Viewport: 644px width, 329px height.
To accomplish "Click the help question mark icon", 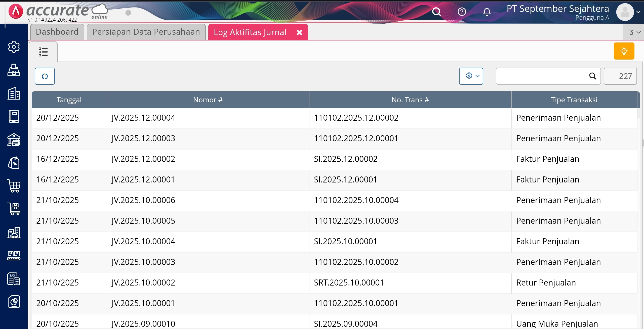I will [462, 12].
